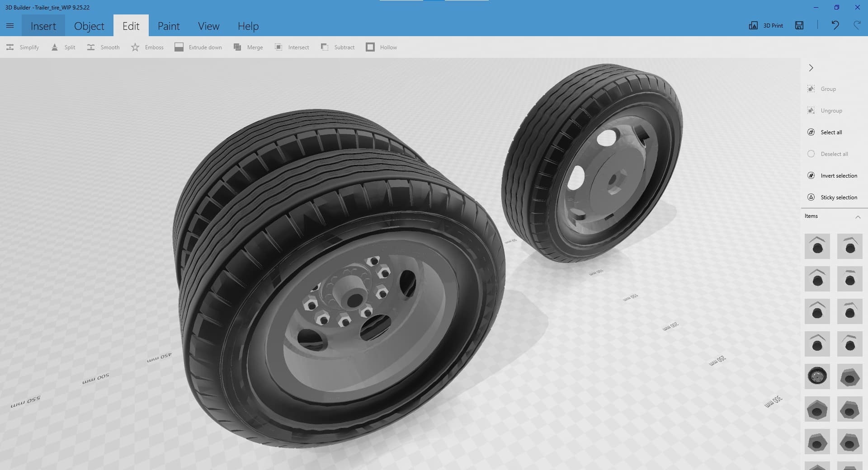Click the Undo arrow icon
The image size is (868, 470).
[x=835, y=25]
